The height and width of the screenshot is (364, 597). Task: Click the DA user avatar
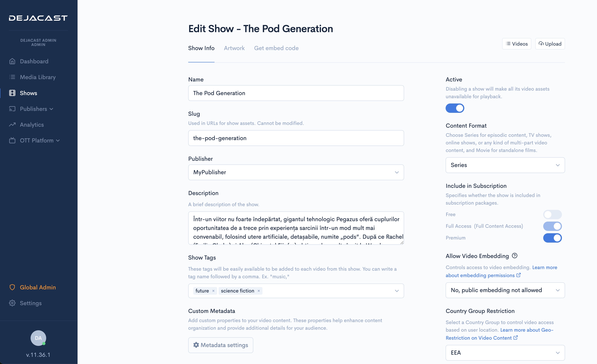(38, 338)
